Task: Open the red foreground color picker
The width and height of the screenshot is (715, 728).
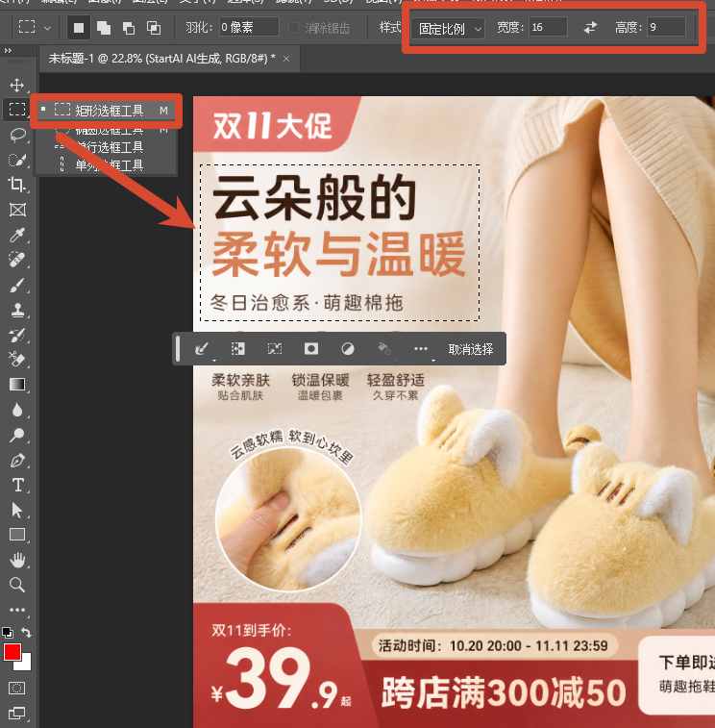Action: coord(12,651)
